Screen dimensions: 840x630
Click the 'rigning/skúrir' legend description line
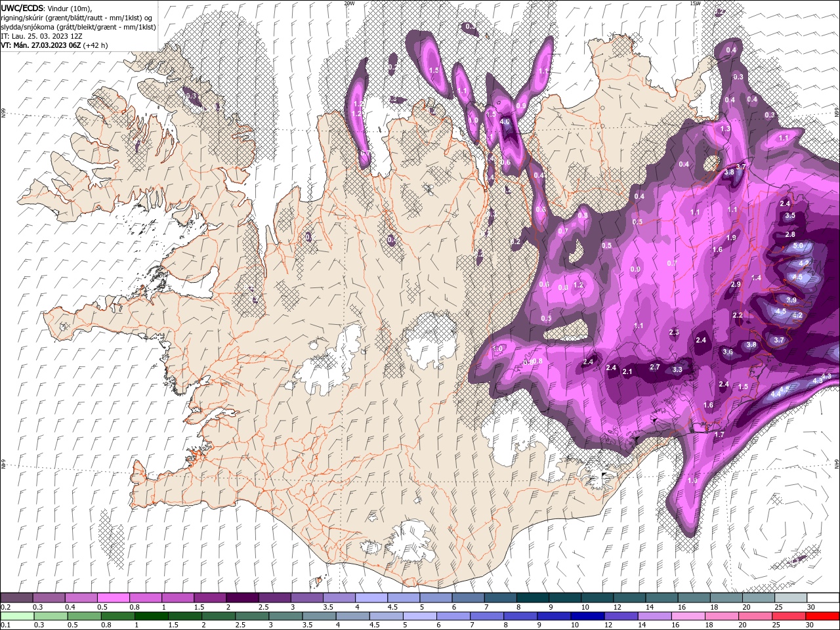pos(77,18)
